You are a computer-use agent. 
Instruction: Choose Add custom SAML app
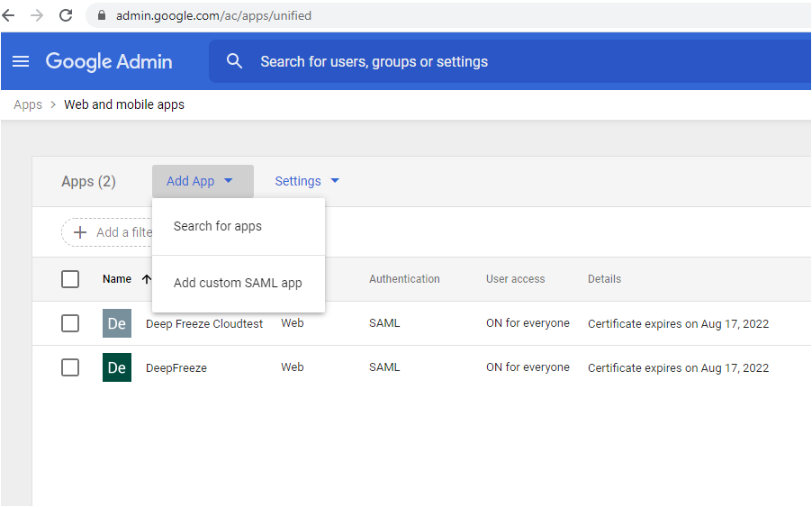click(x=239, y=284)
